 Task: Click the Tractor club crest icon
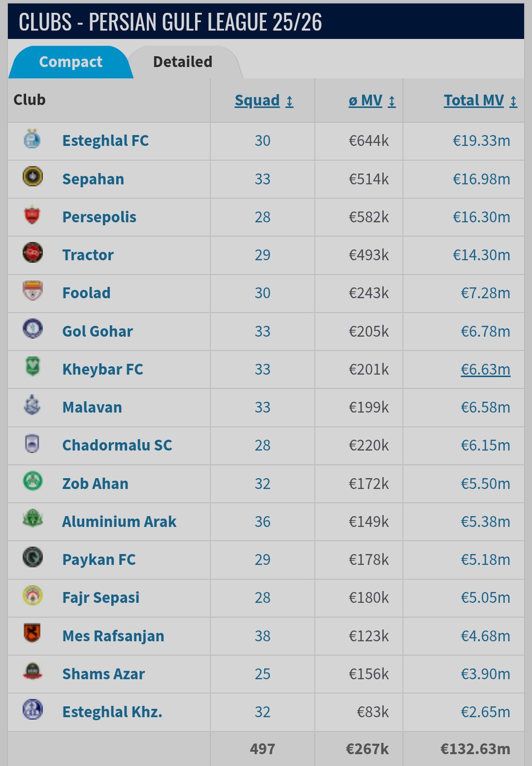click(x=33, y=253)
